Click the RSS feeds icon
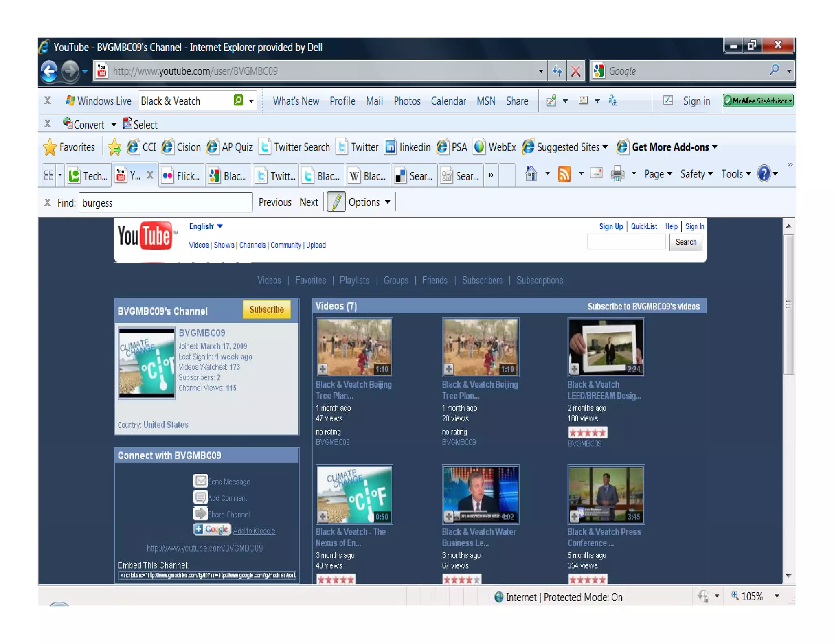Screen dimensions: 834x644 click(564, 174)
